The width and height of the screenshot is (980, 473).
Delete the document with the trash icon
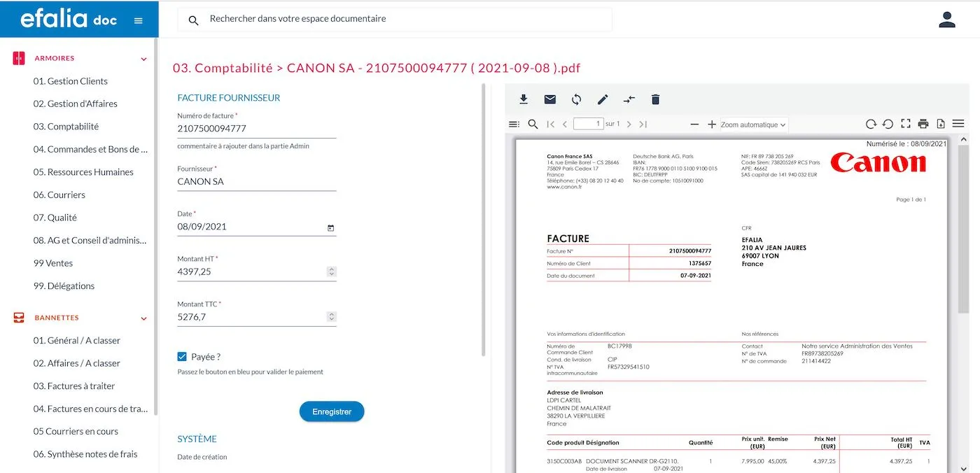[655, 99]
